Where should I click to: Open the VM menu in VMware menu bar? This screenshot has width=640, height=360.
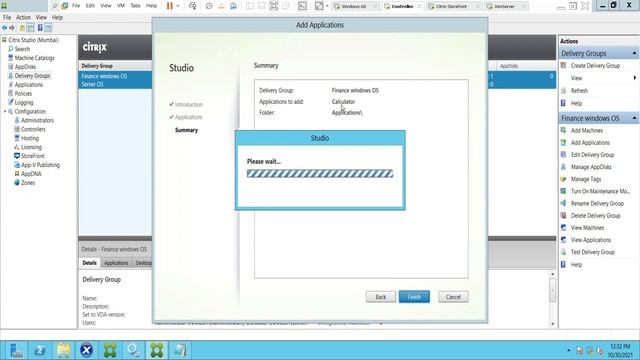pos(121,6)
